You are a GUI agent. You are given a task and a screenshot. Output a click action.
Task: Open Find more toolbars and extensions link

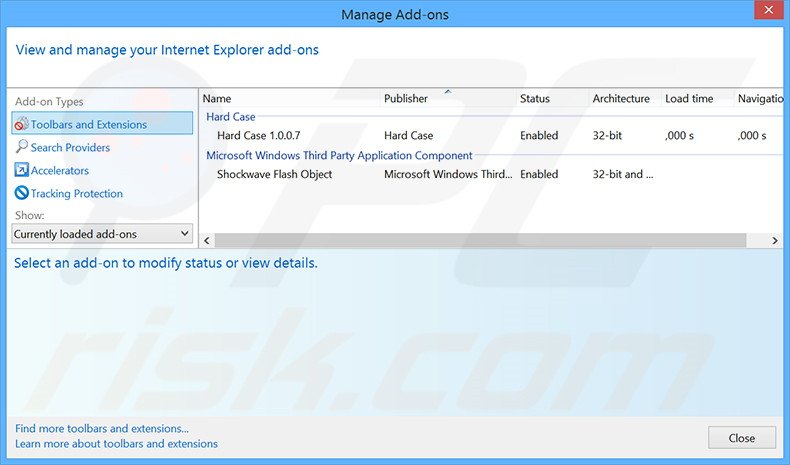102,429
